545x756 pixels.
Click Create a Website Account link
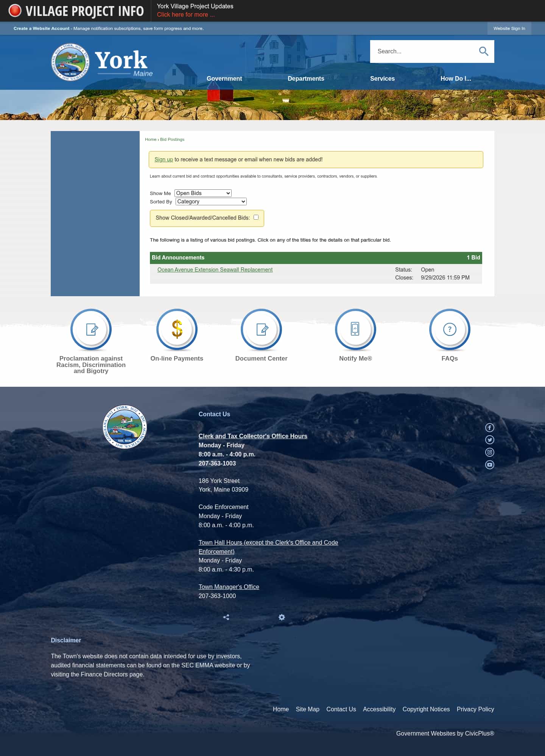42,28
